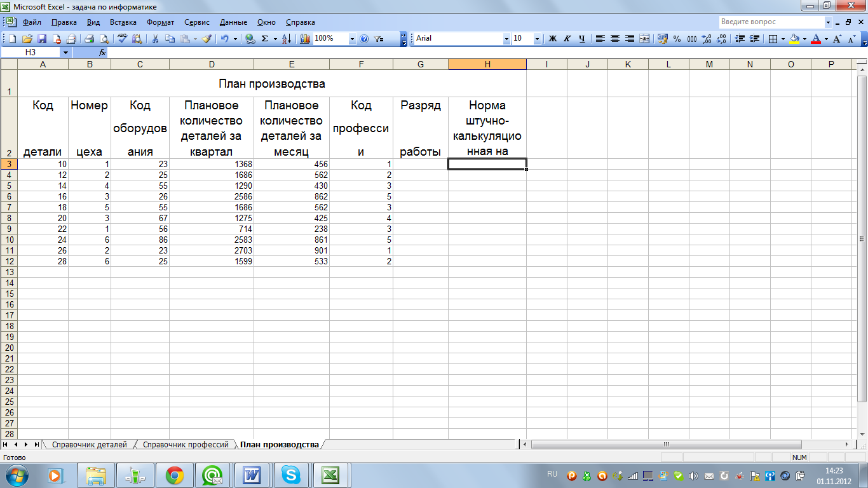This screenshot has width=868, height=488.
Task: Toggle bold Ж formatting
Action: pyautogui.click(x=553, y=39)
